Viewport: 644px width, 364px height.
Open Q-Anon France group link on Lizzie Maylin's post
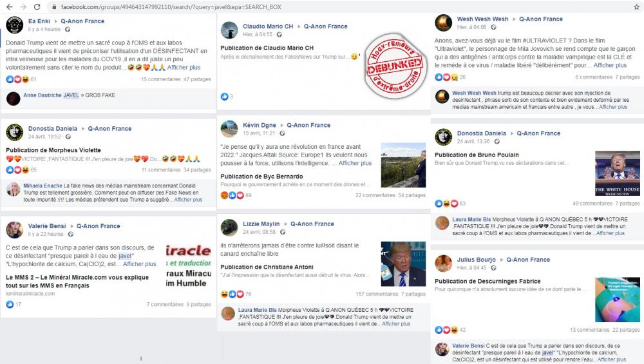point(312,224)
